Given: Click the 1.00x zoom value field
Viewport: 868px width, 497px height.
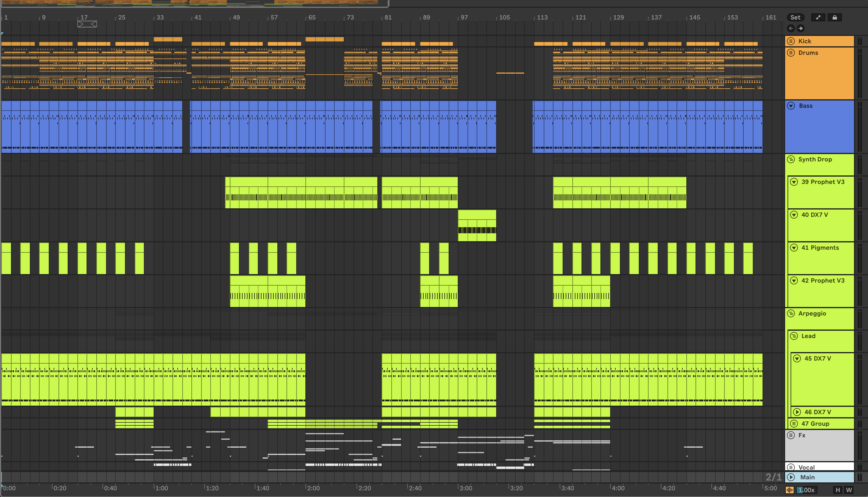Looking at the screenshot, I should click(x=806, y=490).
